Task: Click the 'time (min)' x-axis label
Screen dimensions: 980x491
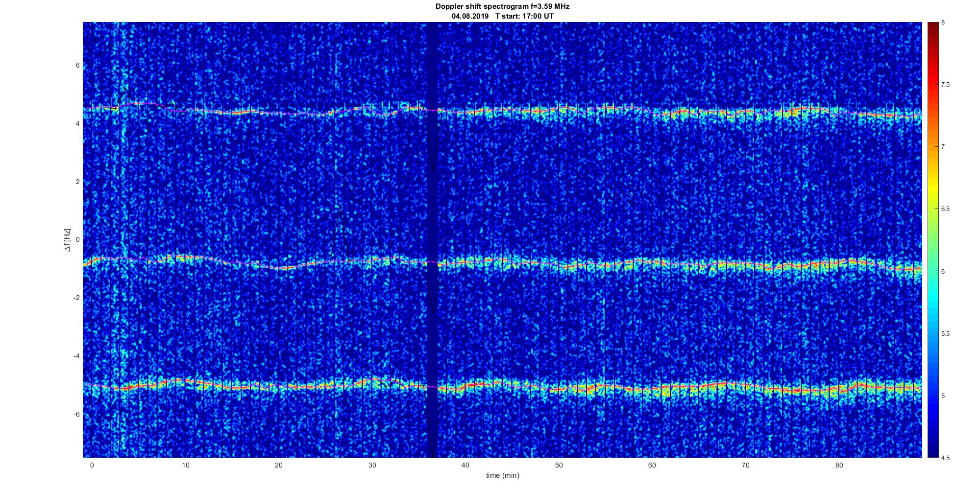Action: point(502,475)
